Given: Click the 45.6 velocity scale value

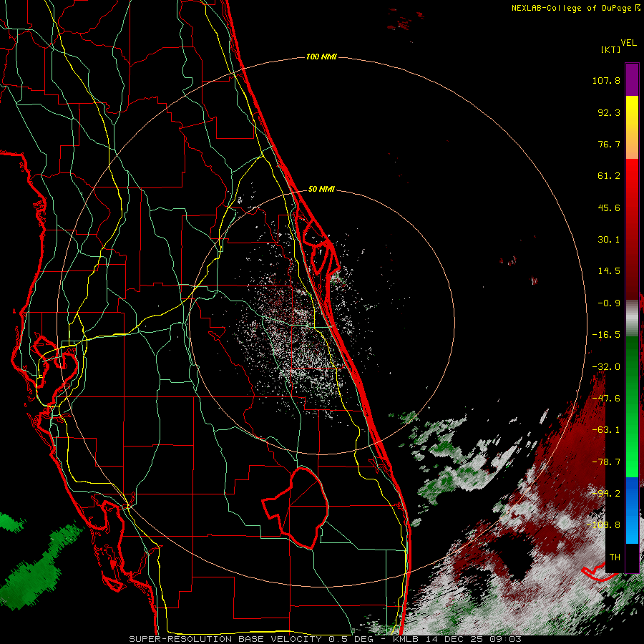Looking at the screenshot, I should pos(609,208).
